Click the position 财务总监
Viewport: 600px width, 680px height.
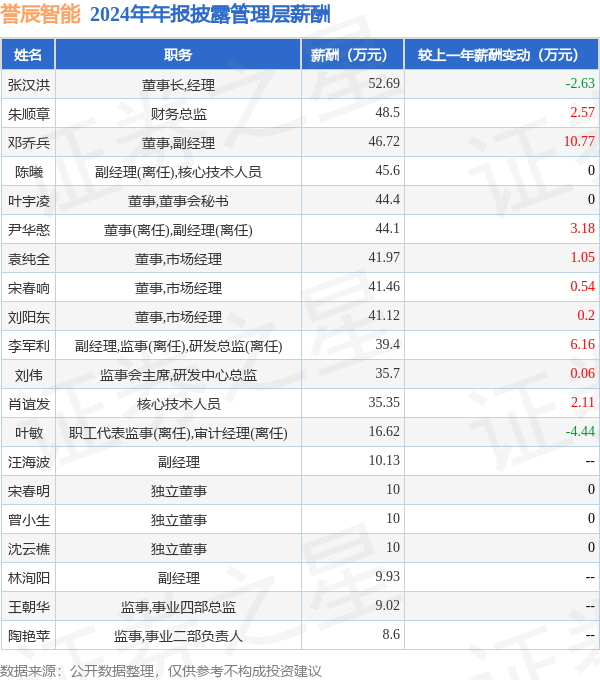178,114
